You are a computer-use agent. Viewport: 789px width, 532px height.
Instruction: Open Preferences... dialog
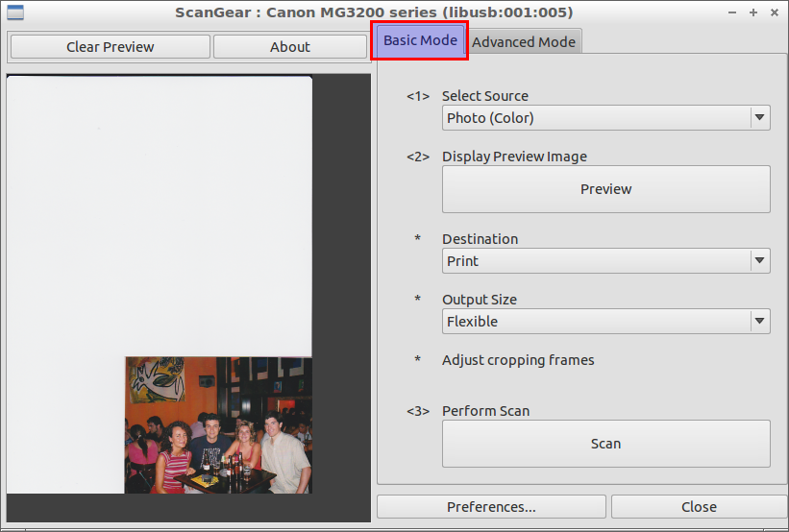click(491, 507)
